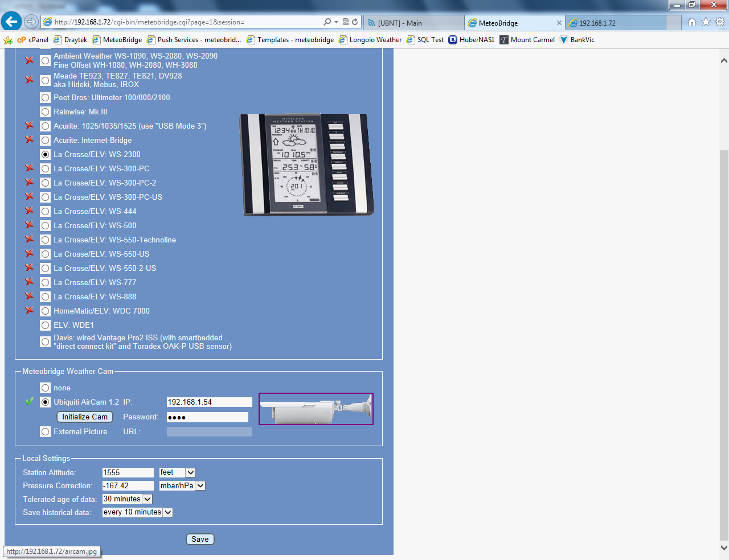Open the browser Tools gear icon
The height and width of the screenshot is (560, 729).
720,22
